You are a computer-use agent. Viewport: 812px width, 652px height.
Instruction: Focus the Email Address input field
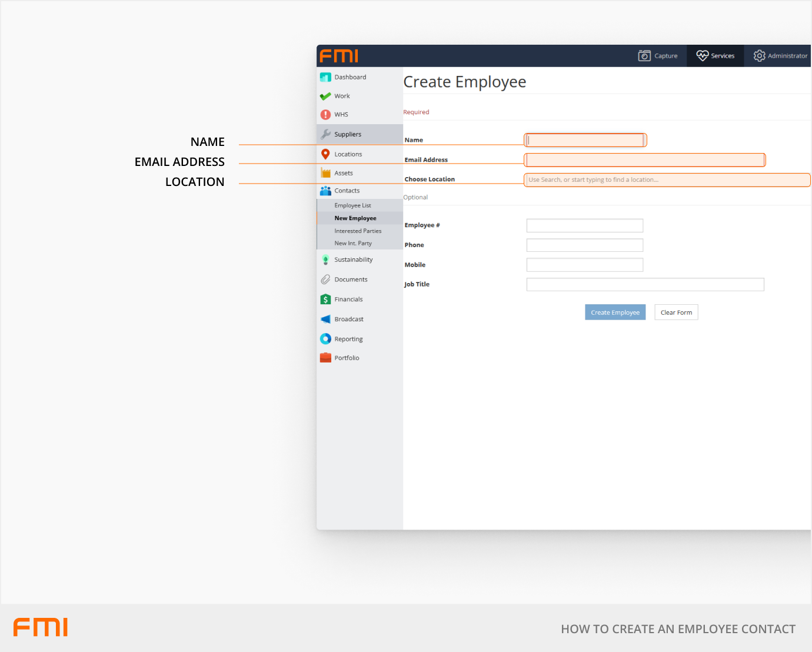(x=645, y=160)
